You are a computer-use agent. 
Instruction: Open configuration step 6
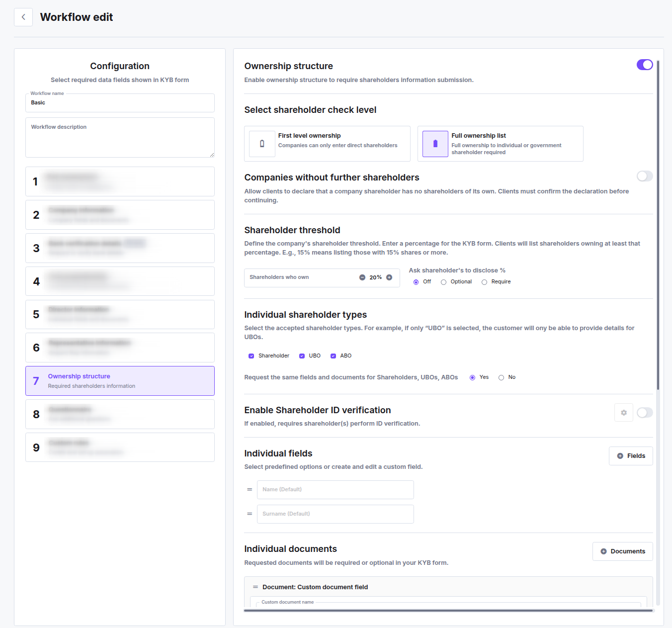click(x=120, y=348)
